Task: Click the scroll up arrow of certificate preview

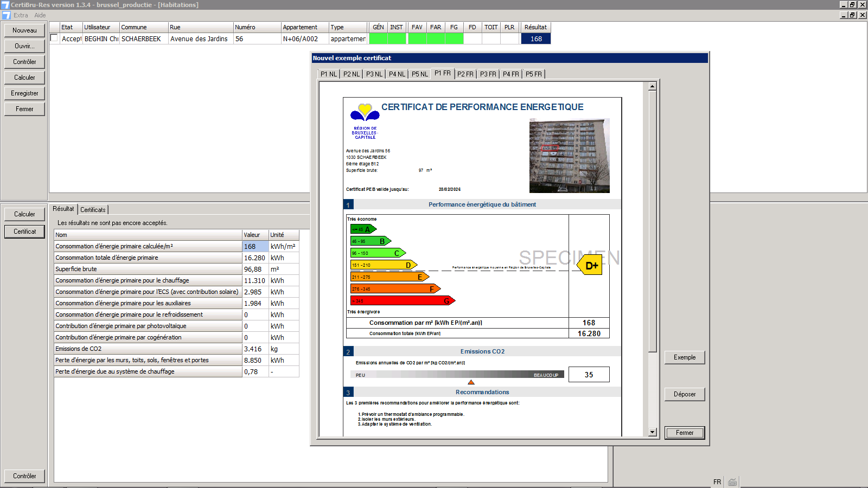Action: tap(652, 86)
